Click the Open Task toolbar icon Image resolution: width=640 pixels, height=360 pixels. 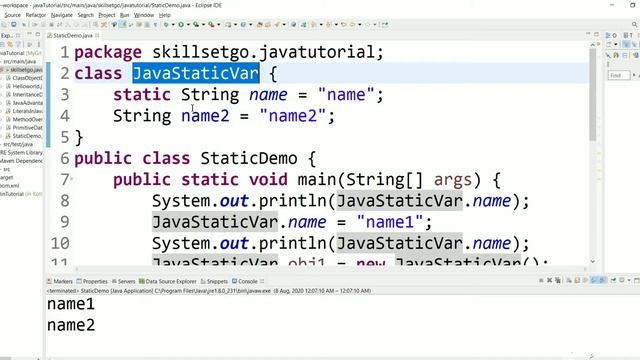[x=267, y=24]
